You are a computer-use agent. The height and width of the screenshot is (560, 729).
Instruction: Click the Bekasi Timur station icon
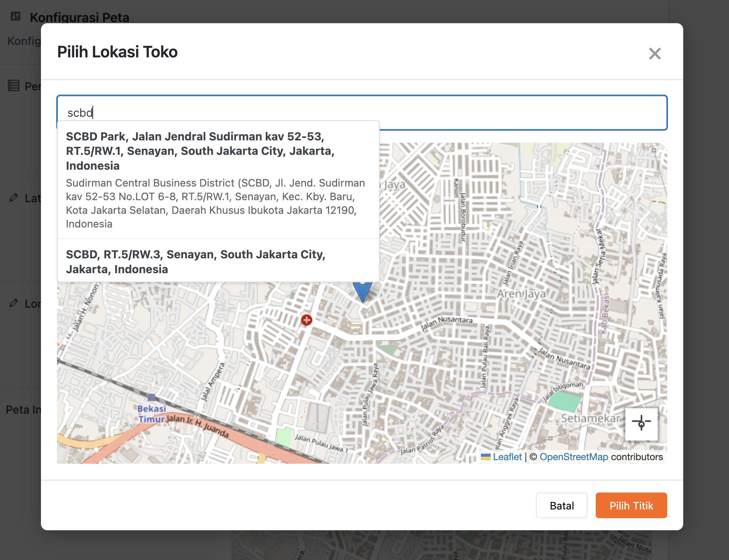pos(151,398)
